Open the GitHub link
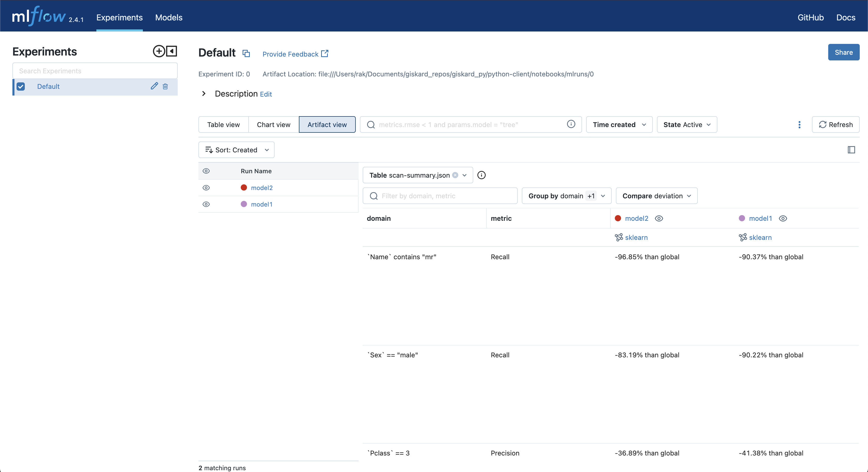The height and width of the screenshot is (472, 868). click(811, 18)
